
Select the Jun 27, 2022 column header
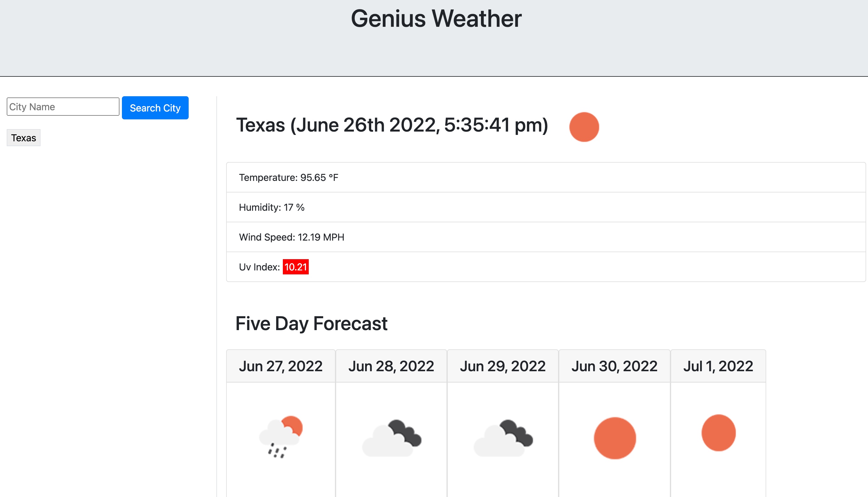tap(281, 365)
